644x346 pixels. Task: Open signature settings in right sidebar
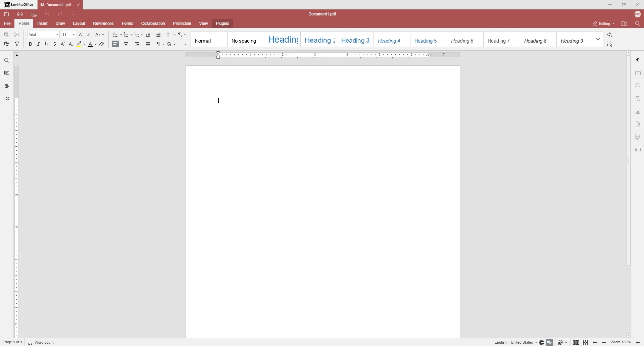coord(638,137)
